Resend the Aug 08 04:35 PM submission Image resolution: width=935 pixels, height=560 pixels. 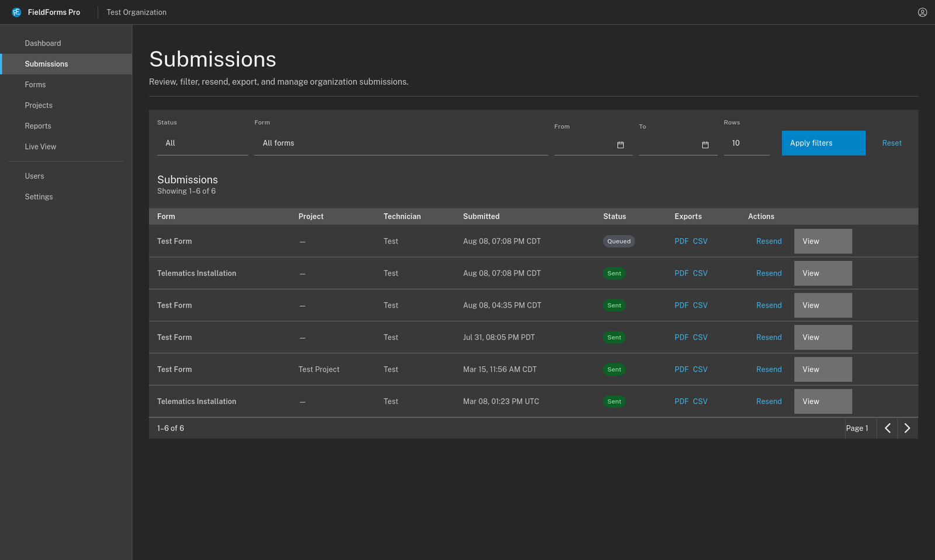pyautogui.click(x=768, y=305)
